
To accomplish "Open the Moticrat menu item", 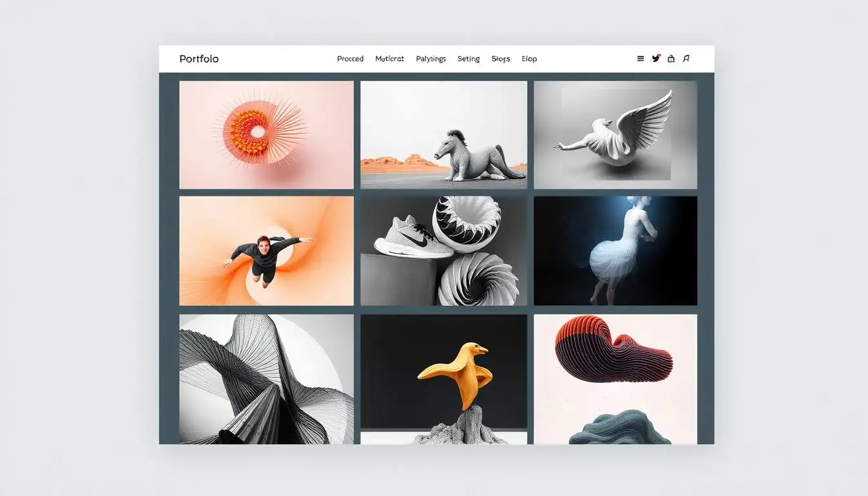I will coord(389,59).
